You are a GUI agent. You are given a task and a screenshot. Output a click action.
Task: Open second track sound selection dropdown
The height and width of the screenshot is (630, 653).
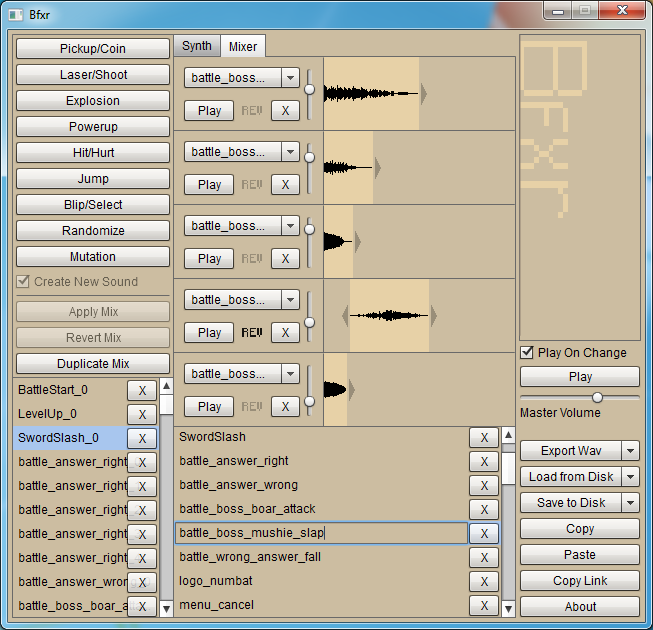[290, 152]
